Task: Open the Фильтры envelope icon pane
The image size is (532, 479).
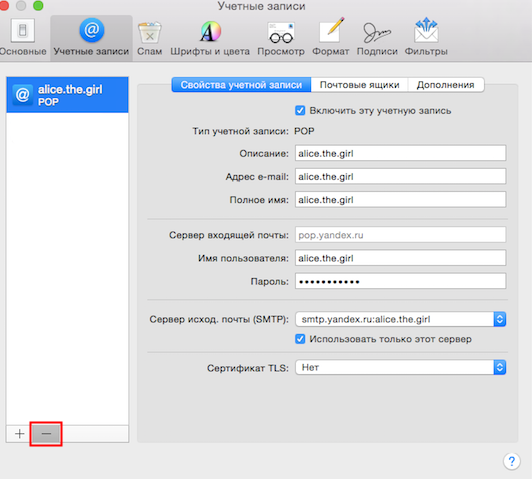Action: click(x=426, y=37)
